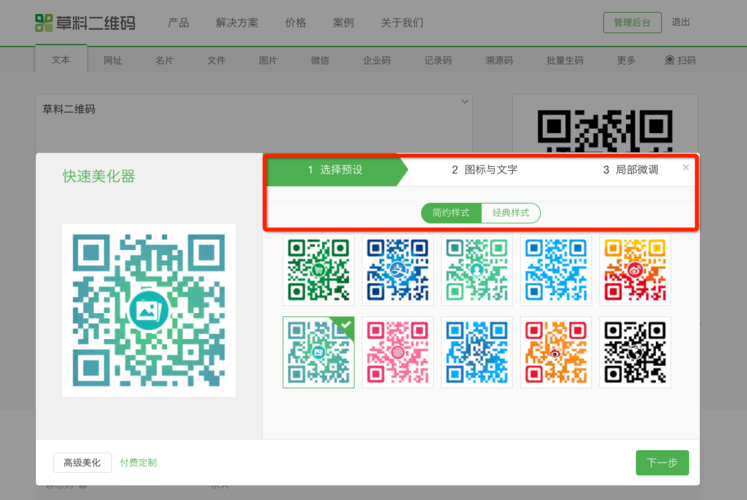Choose the green user-avatar QR preset
This screenshot has width=747, height=500.
[x=476, y=270]
